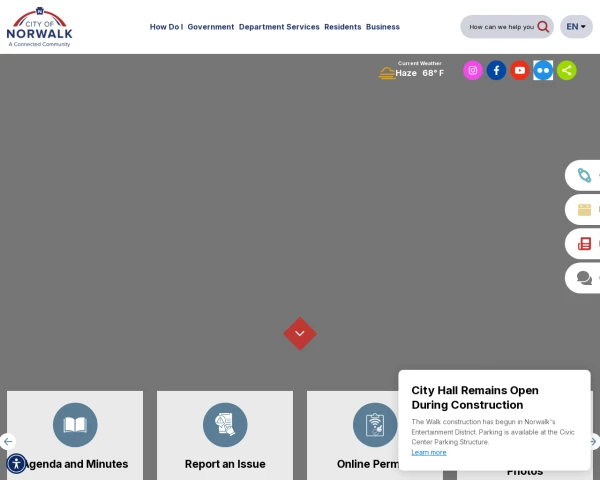Follow the Learn more link
This screenshot has width=600, height=480.
coord(429,452)
